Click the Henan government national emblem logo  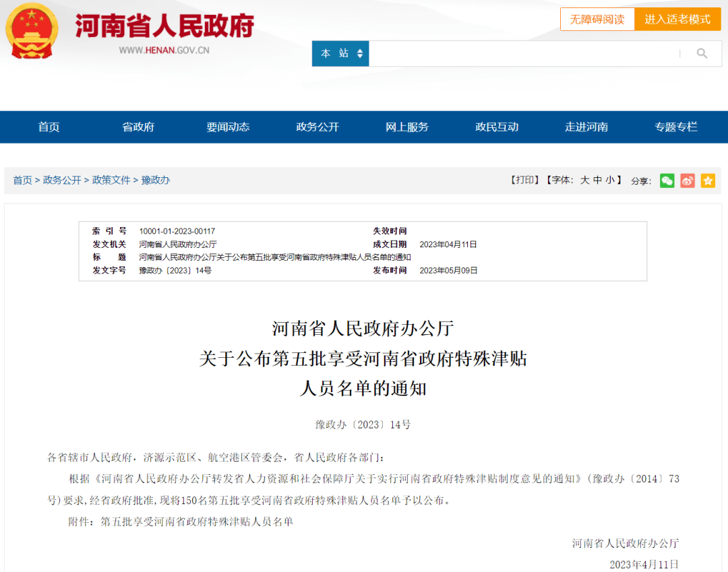[32, 30]
